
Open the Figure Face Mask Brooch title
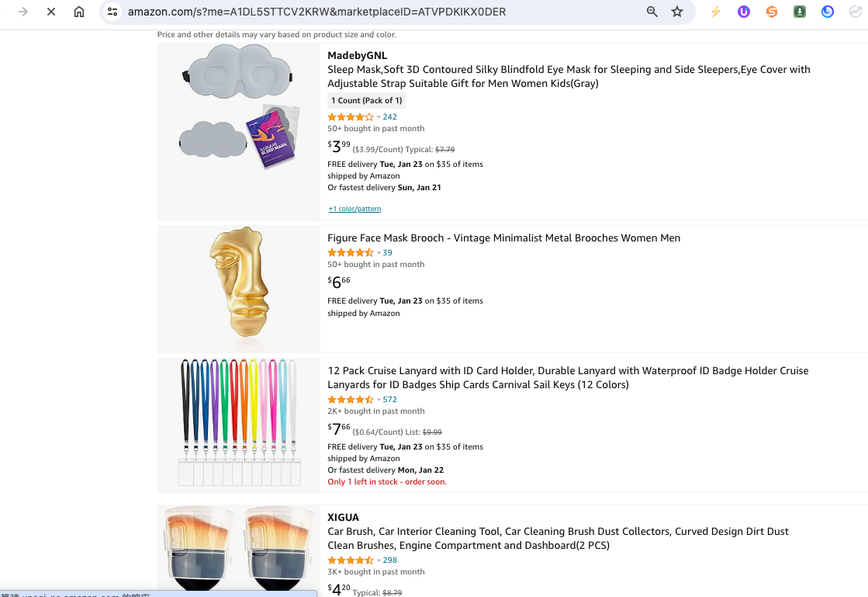click(503, 238)
